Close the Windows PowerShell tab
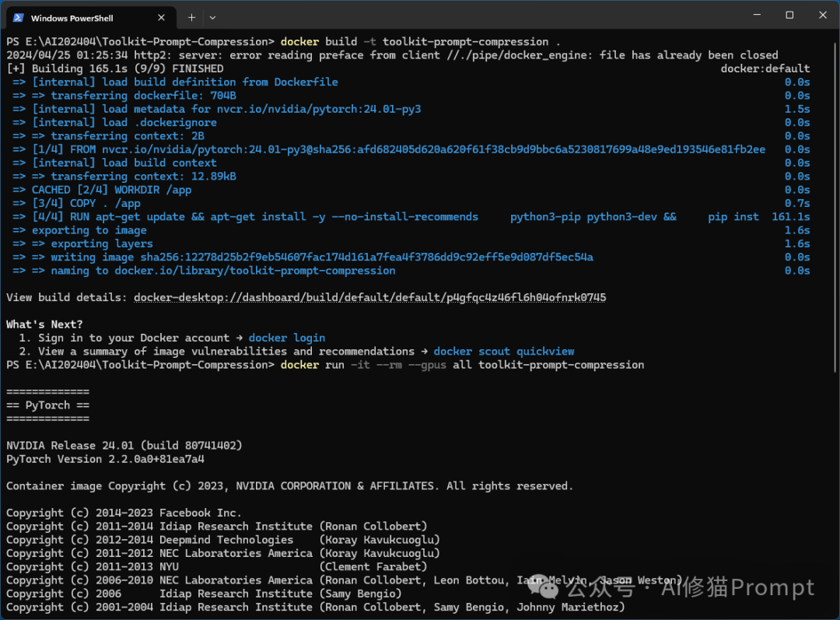This screenshot has width=840, height=620. pyautogui.click(x=160, y=16)
